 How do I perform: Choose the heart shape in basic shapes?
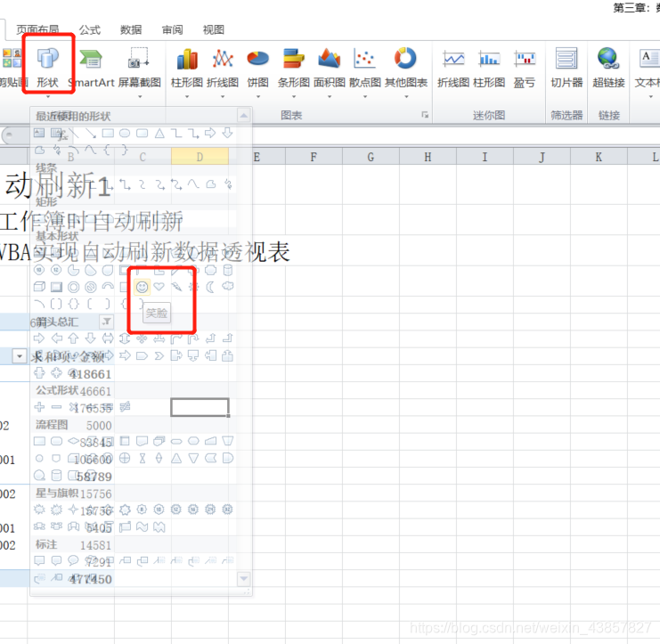[x=159, y=287]
